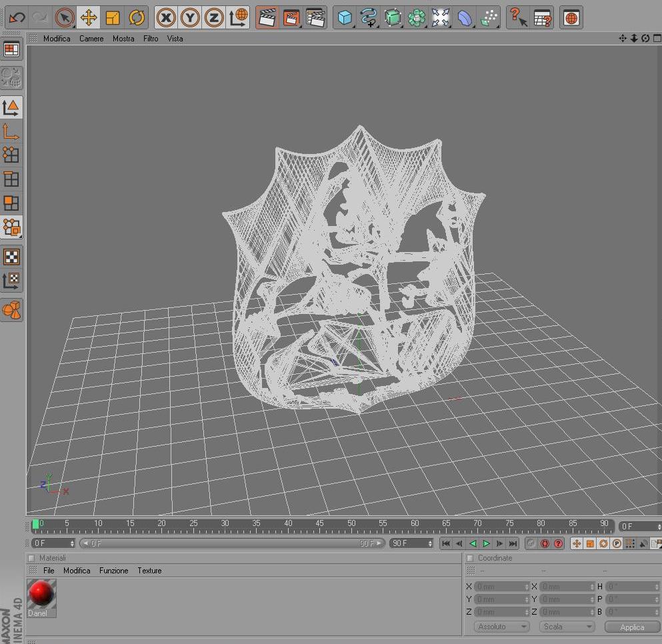This screenshot has height=644, width=662.
Task: Enable Object Axis mode icon
Action: tap(11, 131)
